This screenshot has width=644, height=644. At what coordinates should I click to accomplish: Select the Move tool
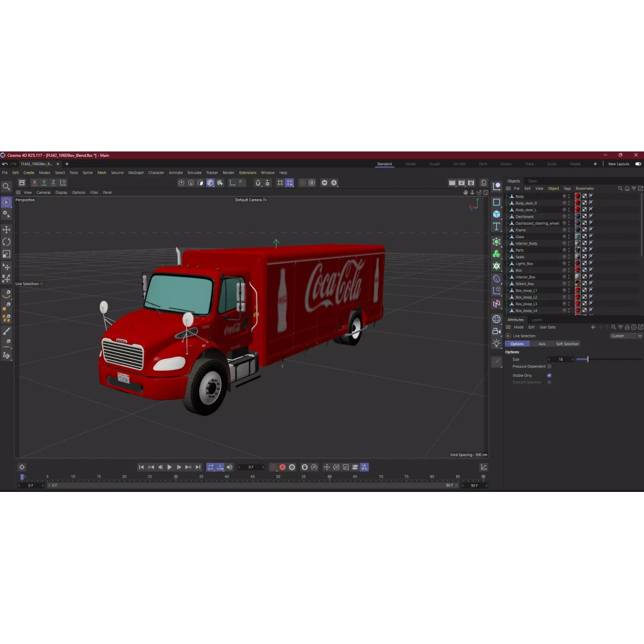point(6,229)
